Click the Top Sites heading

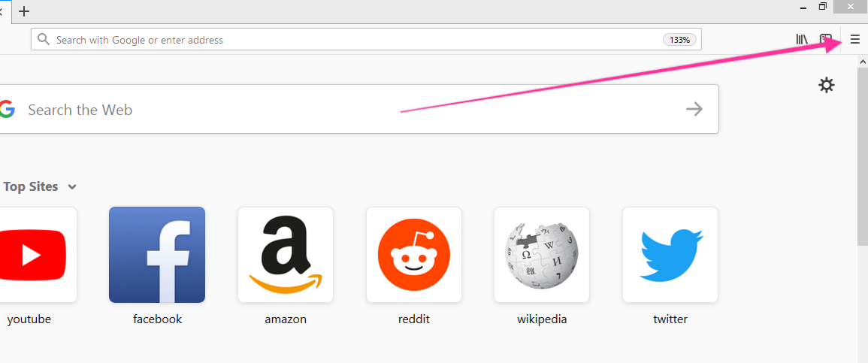pos(31,186)
